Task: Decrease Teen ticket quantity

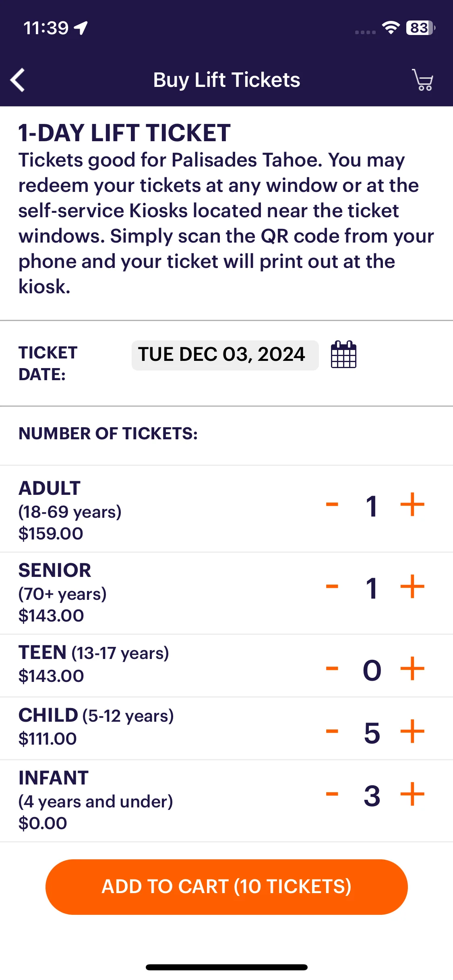Action: [332, 669]
